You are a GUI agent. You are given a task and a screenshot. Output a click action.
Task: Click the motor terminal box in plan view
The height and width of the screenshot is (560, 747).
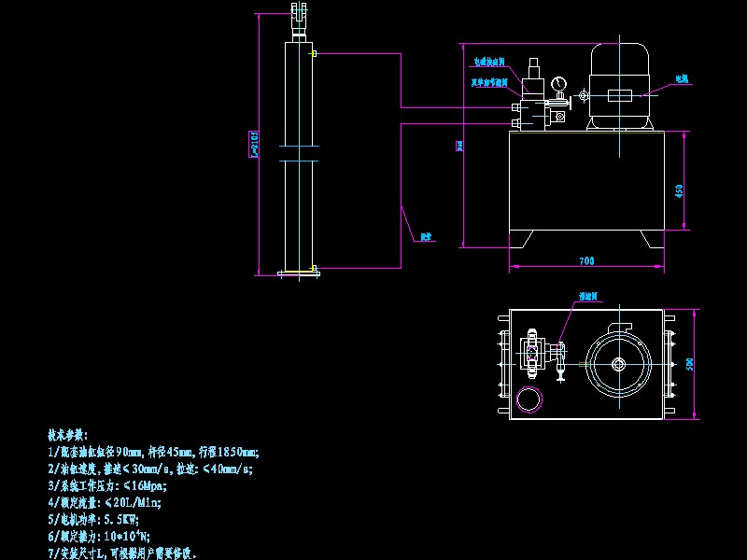click(619, 328)
